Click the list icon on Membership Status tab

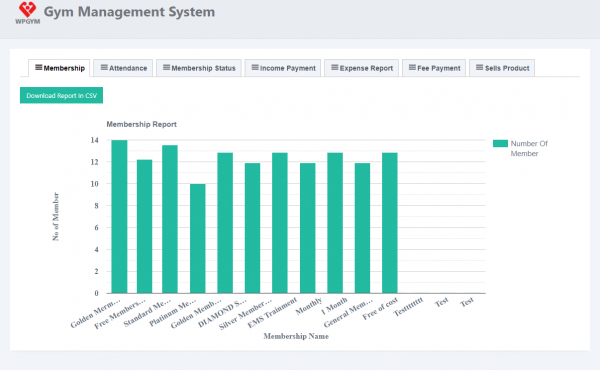click(166, 68)
